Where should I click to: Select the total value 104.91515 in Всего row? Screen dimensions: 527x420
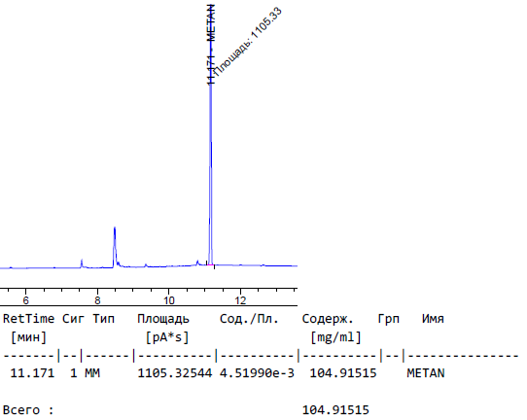point(335,410)
